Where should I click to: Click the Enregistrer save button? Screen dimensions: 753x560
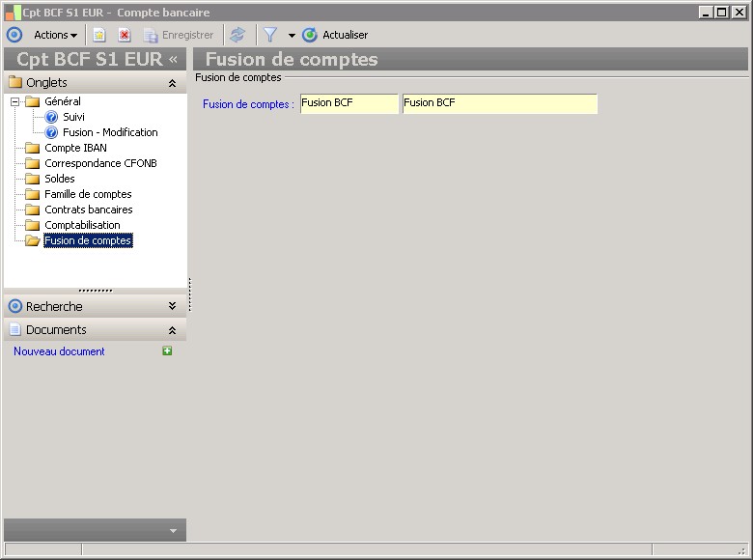point(179,35)
